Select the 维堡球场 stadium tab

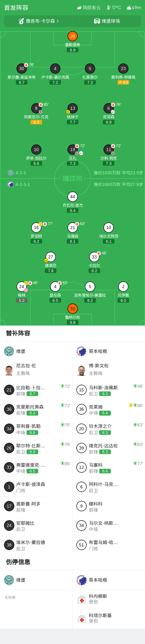[107, 21]
